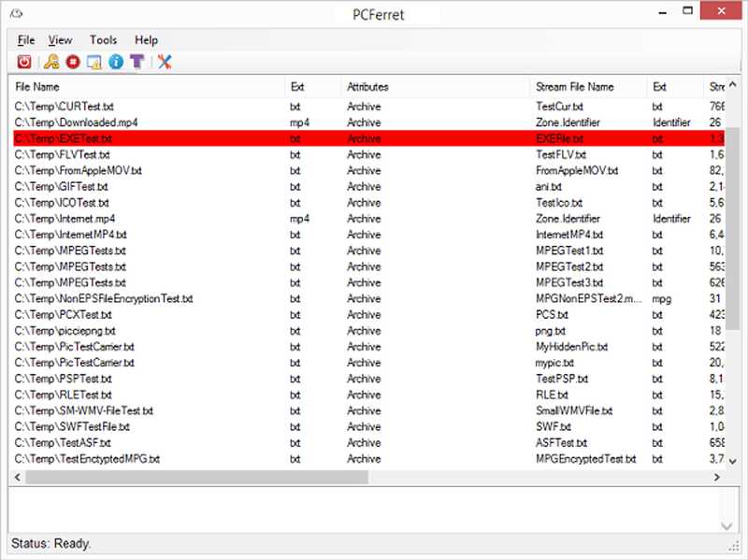
Task: Open the Help menu
Action: [146, 40]
